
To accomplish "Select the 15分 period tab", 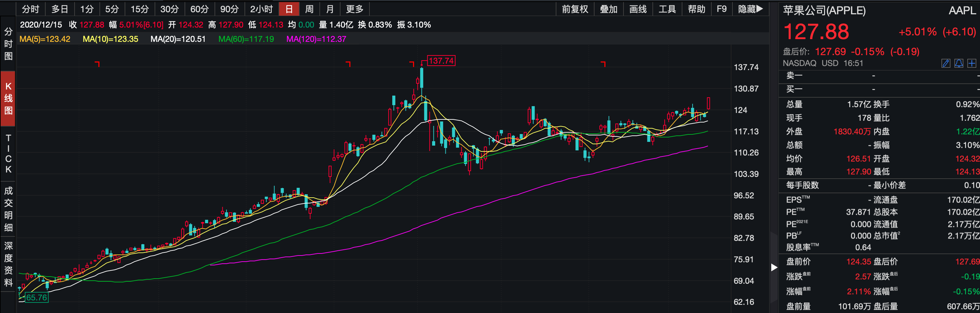I will tap(140, 9).
